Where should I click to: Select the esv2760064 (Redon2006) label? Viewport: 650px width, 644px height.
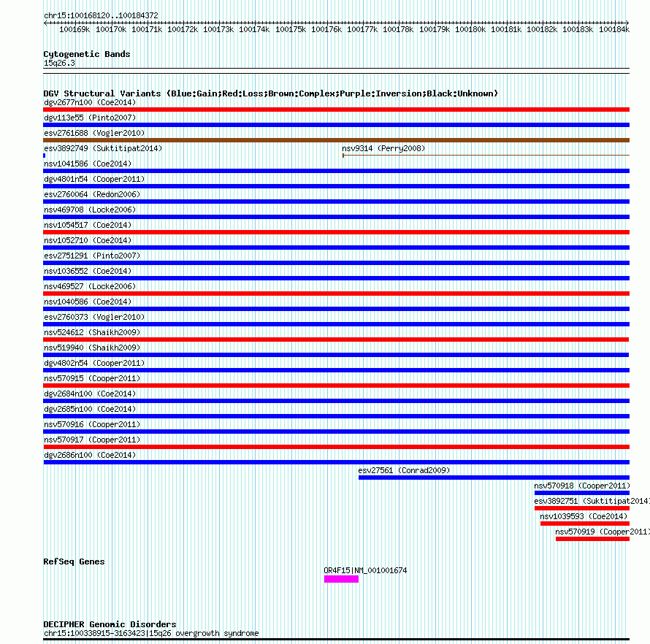point(92,194)
